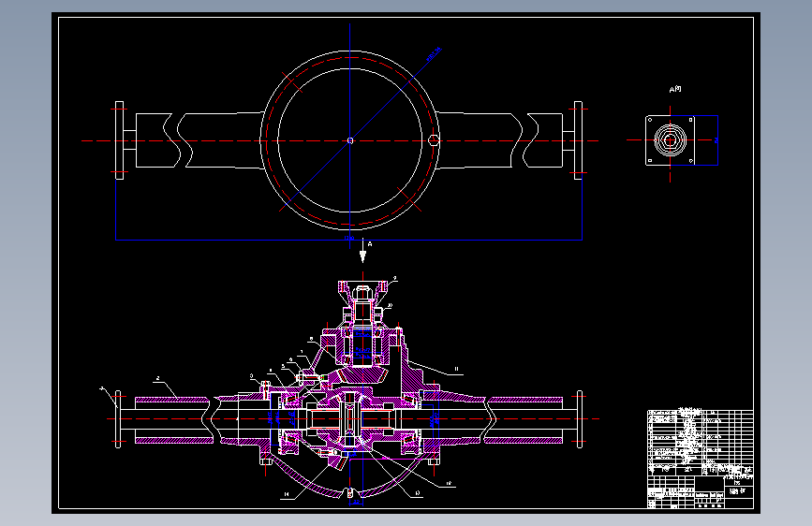Select the blue diagonal diameter dimension text on the ring
The image size is (812, 526).
[434, 54]
